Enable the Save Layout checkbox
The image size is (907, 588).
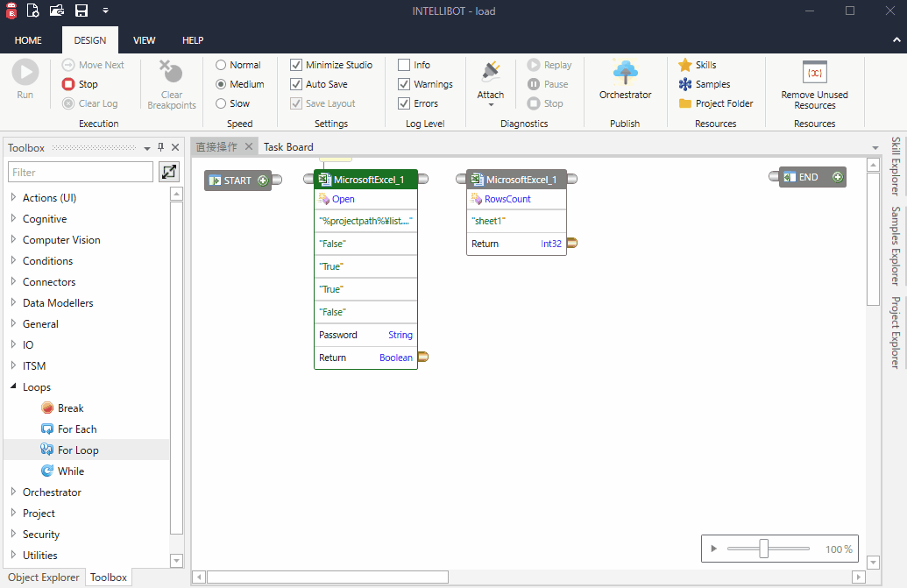point(295,103)
